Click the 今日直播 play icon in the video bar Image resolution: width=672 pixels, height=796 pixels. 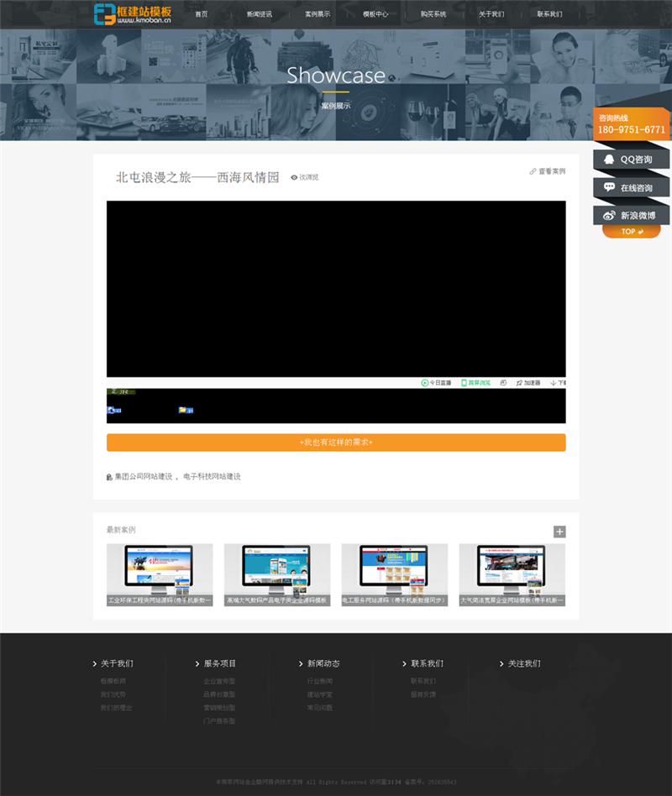pos(424,383)
